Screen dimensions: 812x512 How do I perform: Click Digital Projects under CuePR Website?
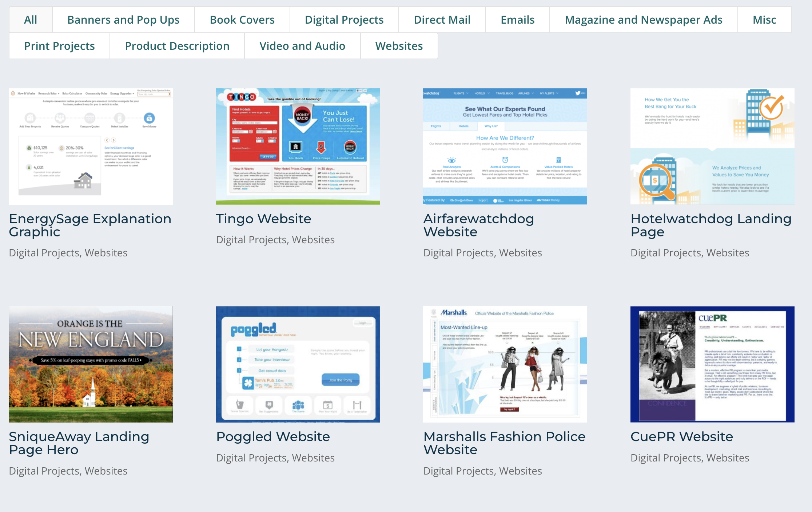click(x=666, y=458)
